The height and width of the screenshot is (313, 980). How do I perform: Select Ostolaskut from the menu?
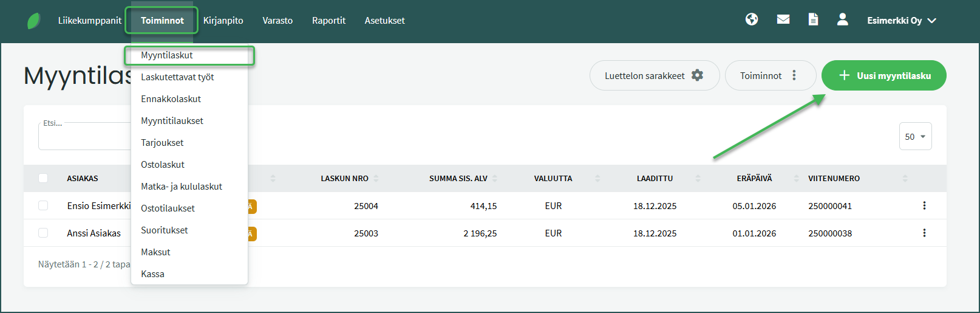coord(163,165)
